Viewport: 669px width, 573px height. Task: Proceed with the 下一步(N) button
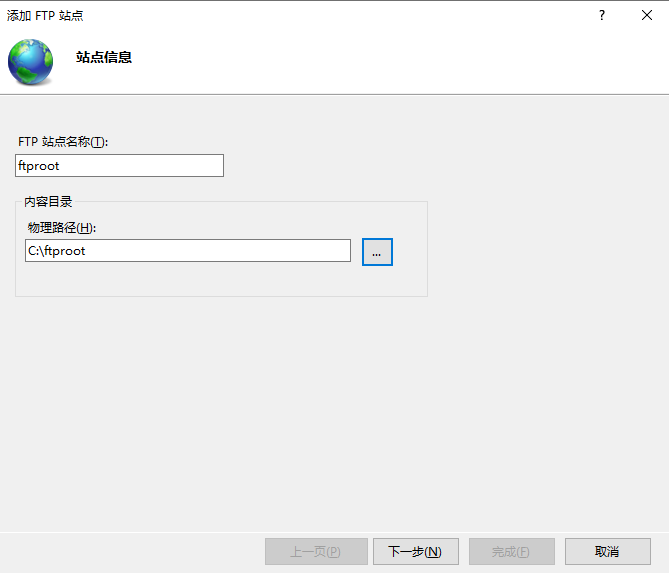tap(416, 552)
